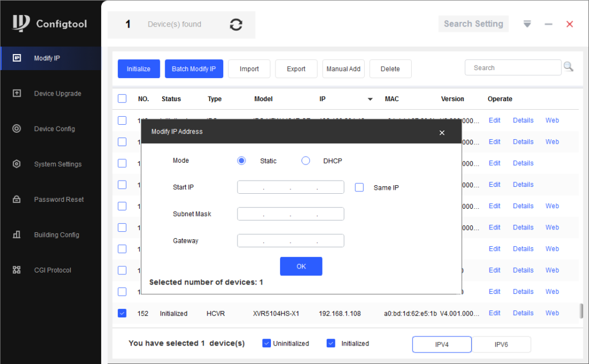Select the IPV4 tab
Image resolution: width=589 pixels, height=364 pixels.
click(442, 344)
